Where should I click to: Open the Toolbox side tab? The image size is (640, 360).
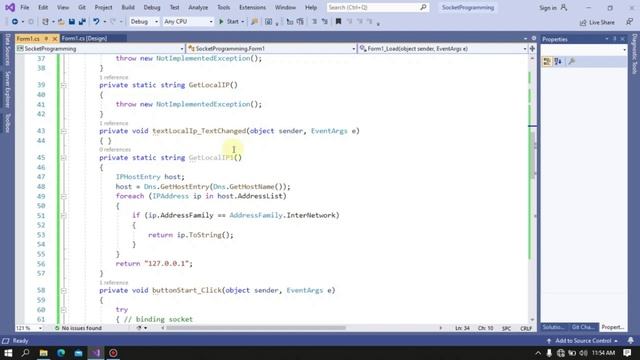[7, 123]
